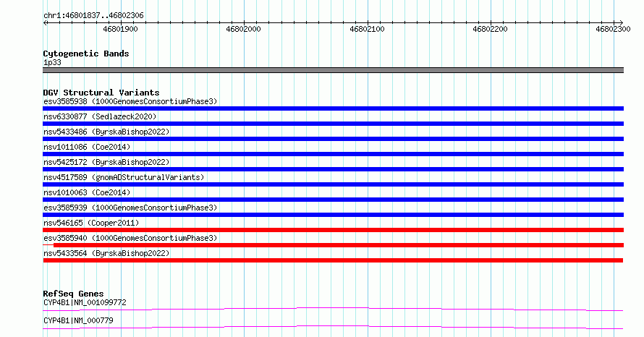Click the red bar of esv3585940
The width and height of the screenshot is (644, 337).
click(339, 245)
